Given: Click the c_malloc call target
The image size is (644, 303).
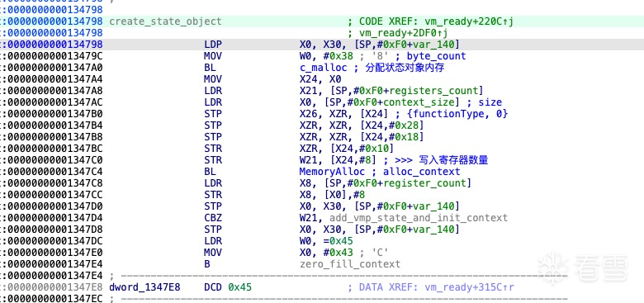Looking at the screenshot, I should click(x=323, y=68).
